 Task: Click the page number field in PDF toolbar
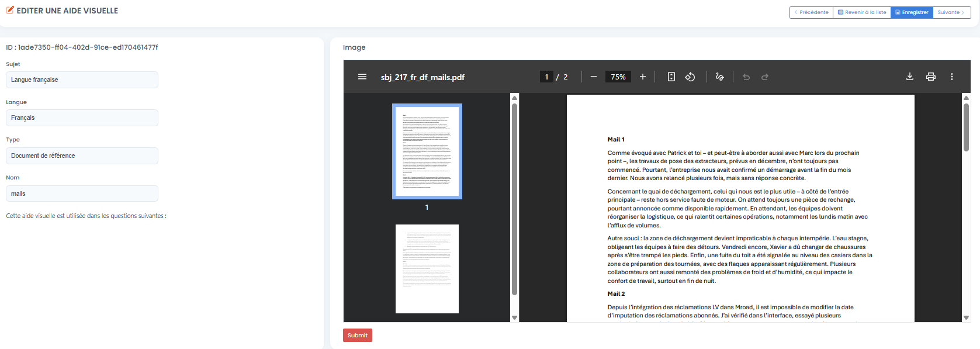tap(546, 77)
